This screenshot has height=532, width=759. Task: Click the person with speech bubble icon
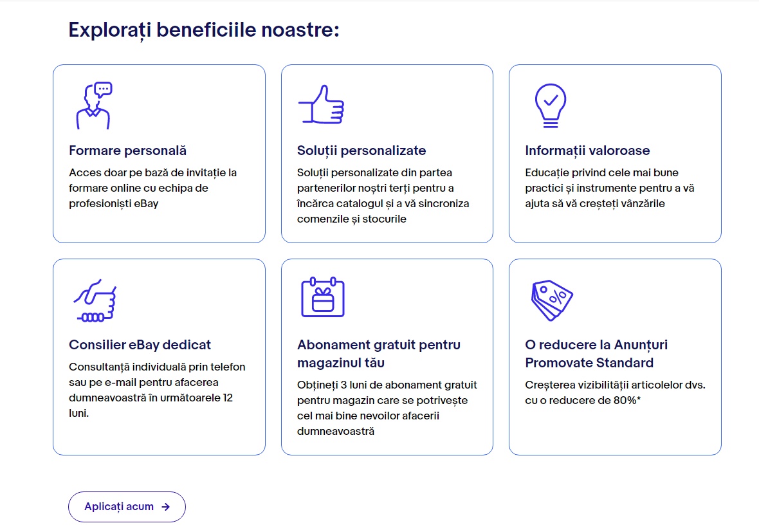coord(93,105)
